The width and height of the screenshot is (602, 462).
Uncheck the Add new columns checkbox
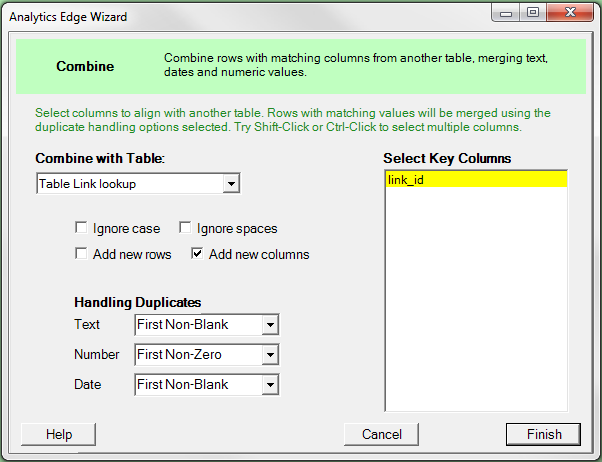(x=197, y=254)
